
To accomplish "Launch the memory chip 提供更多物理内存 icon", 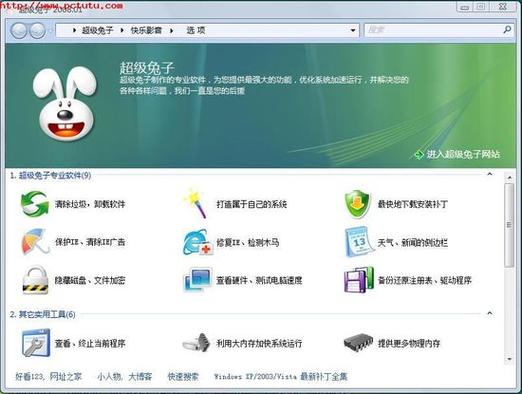I will coord(358,342).
